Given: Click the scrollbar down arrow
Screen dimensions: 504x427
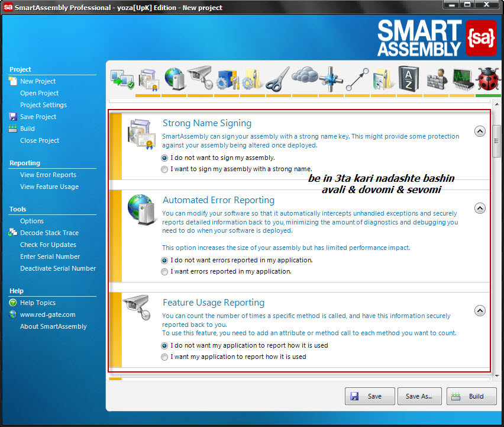Looking at the screenshot, I should [x=497, y=376].
